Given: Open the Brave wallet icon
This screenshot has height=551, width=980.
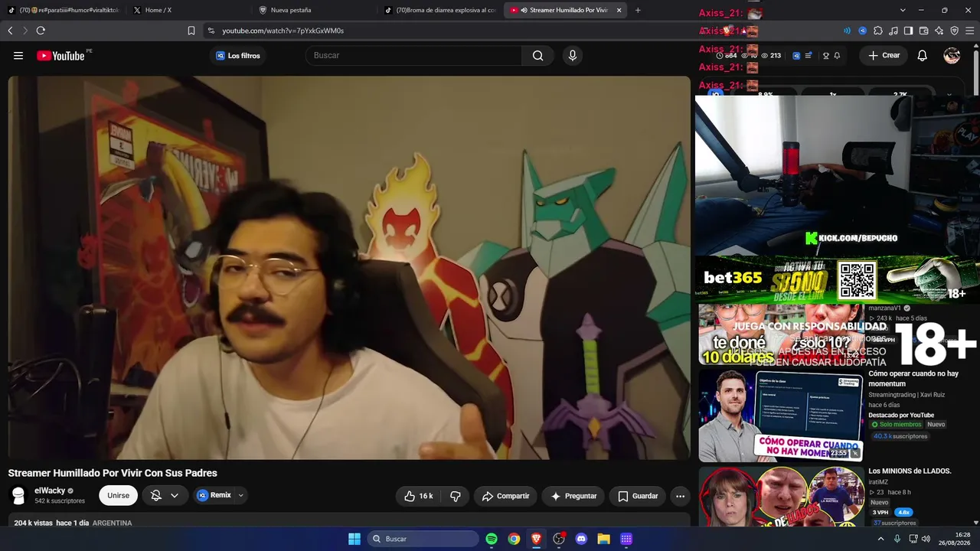Looking at the screenshot, I should coord(924,31).
